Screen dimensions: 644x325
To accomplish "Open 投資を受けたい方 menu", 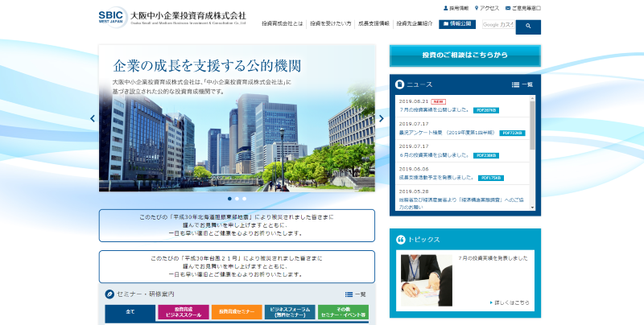I will [x=331, y=24].
